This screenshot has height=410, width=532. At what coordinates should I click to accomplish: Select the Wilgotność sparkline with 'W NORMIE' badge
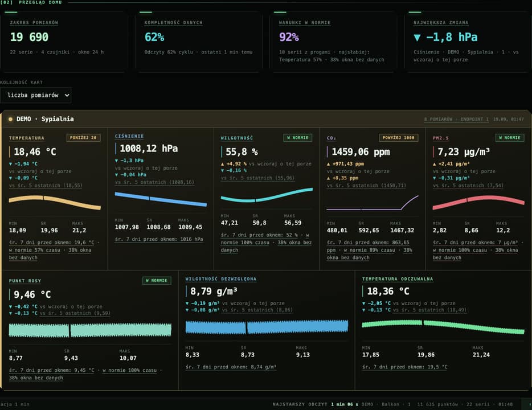pyautogui.click(x=267, y=195)
